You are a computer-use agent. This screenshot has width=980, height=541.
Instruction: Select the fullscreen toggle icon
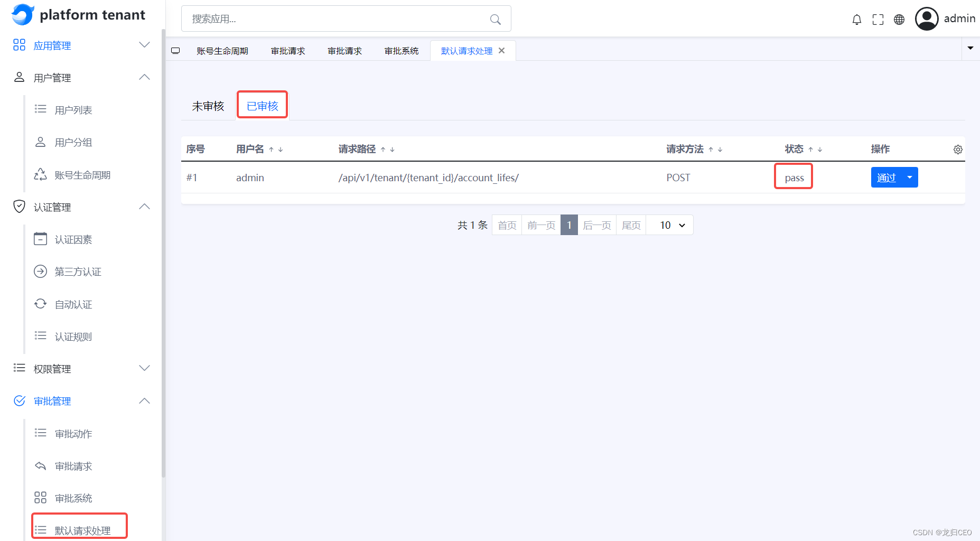coord(878,19)
